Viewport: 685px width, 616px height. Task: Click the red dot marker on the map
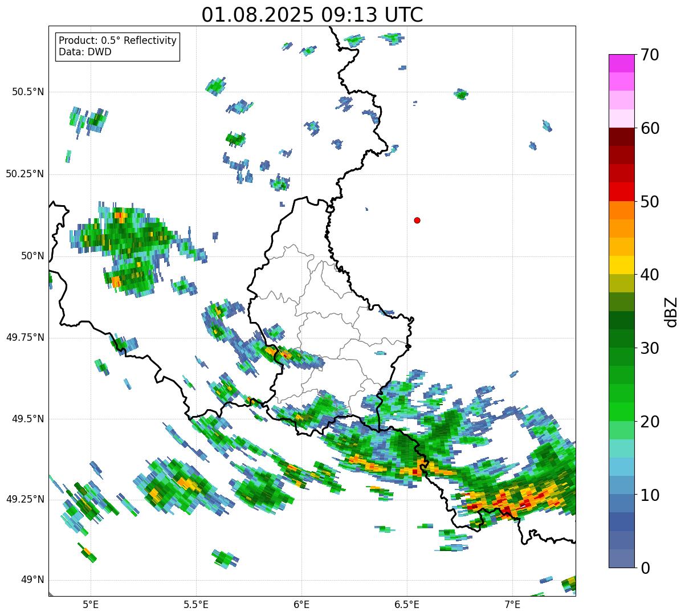point(417,220)
